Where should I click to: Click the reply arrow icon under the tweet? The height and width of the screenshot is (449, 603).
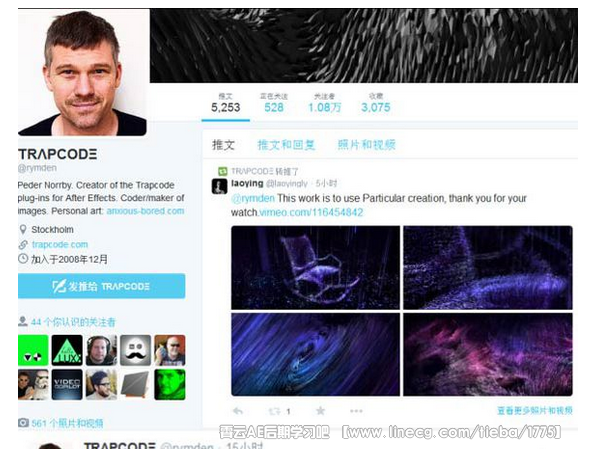(x=238, y=411)
